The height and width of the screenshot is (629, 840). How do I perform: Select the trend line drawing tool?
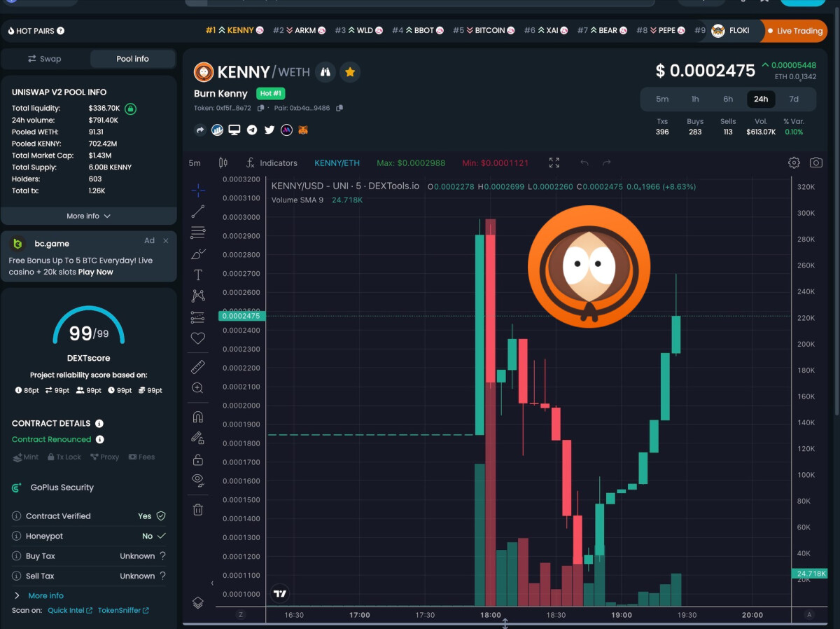pyautogui.click(x=198, y=211)
